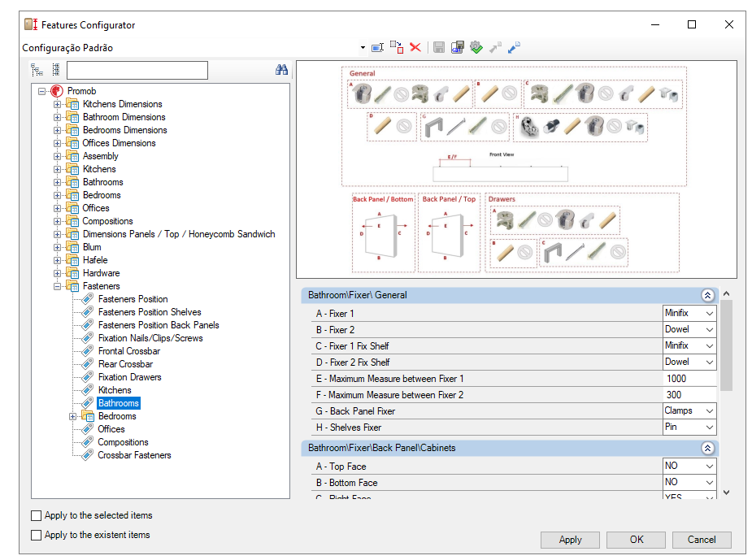752x560 pixels.
Task: Open the C - Fixer 1 Fix Shelf dropdown
Action: point(710,346)
